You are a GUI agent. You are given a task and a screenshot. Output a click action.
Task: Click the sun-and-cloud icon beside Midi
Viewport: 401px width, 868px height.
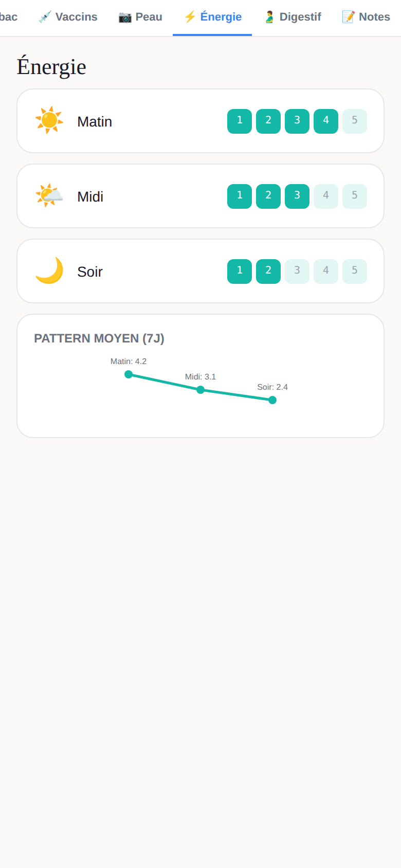tap(49, 195)
